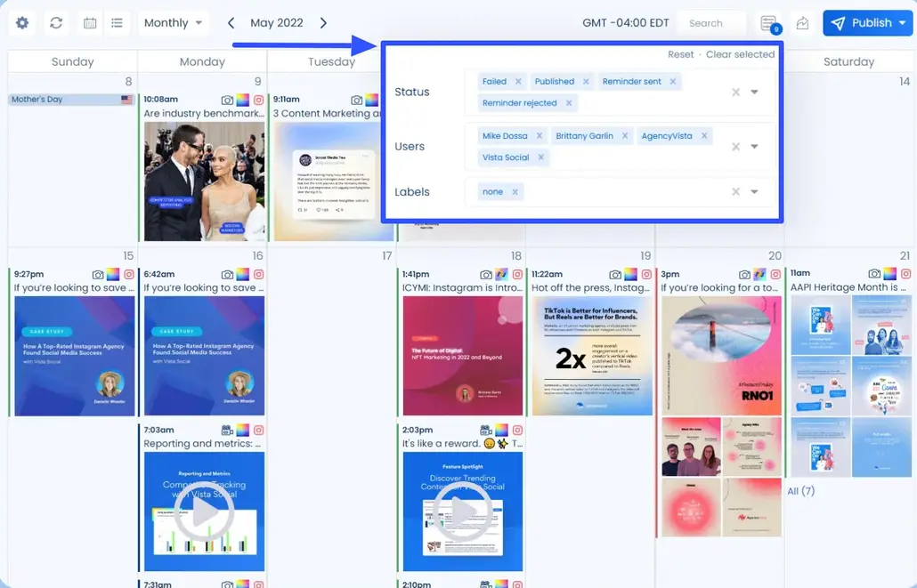Switch to calendar view icon
This screenshot has height=588, width=917.
point(90,23)
